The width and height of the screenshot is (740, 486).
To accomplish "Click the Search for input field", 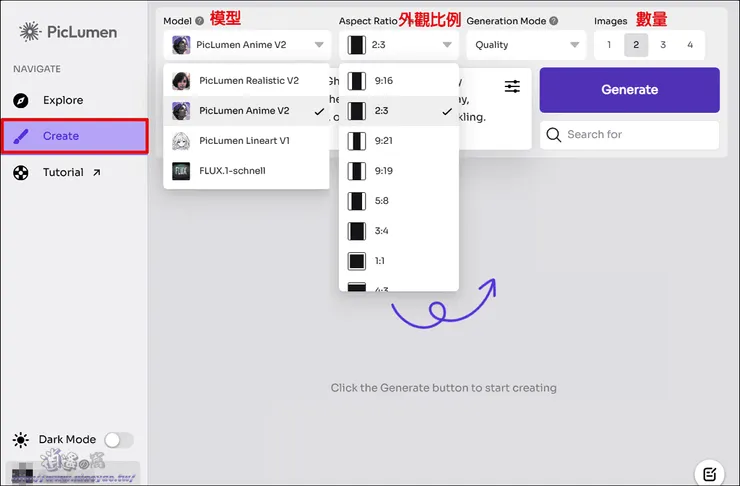I will 630,135.
